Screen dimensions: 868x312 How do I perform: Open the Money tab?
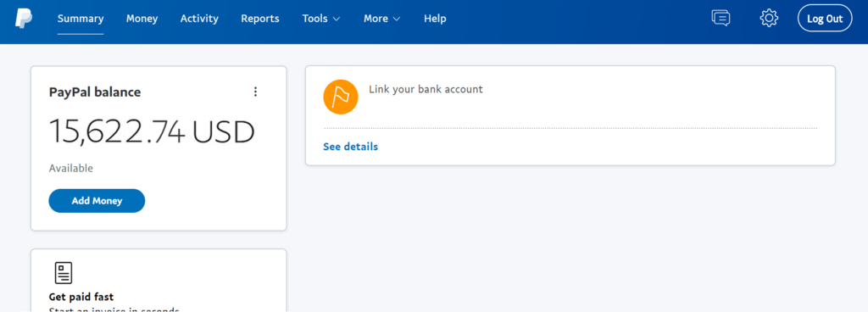coord(142,19)
